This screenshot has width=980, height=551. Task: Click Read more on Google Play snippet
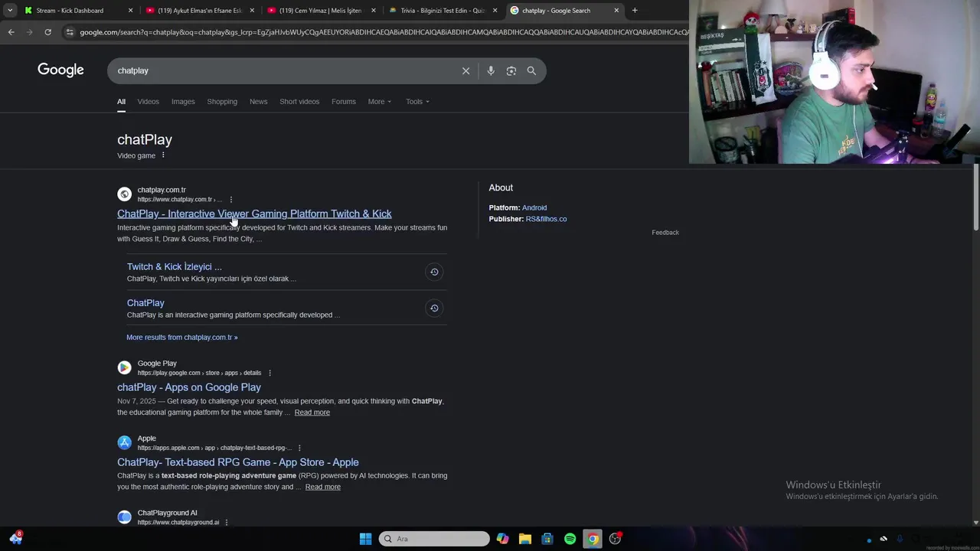[x=312, y=412]
